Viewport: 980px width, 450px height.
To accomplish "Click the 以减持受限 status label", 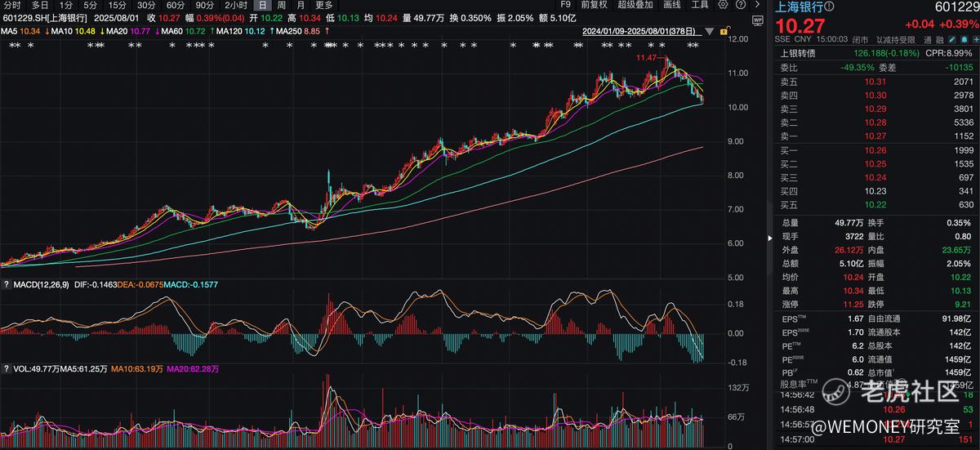I will pos(896,39).
